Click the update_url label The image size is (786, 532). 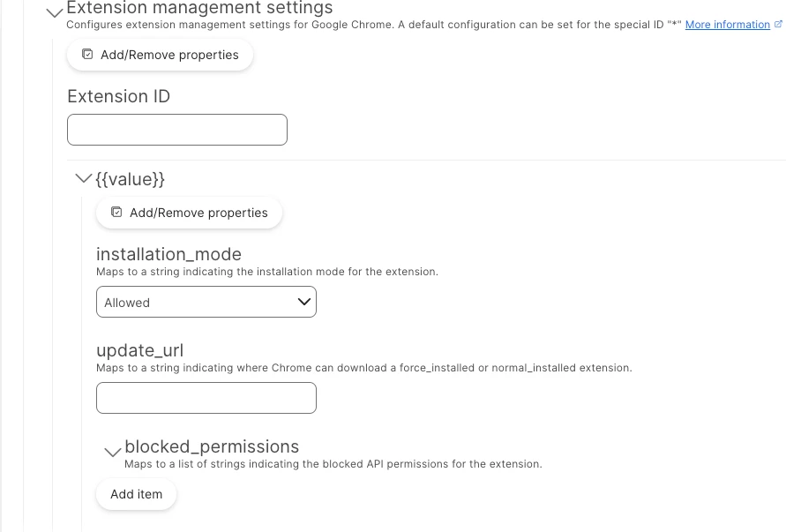[140, 350]
